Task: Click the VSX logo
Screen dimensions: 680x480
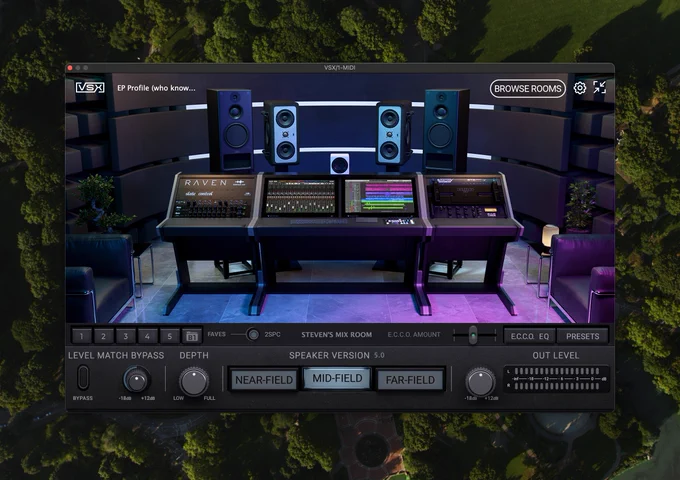Action: click(x=90, y=88)
